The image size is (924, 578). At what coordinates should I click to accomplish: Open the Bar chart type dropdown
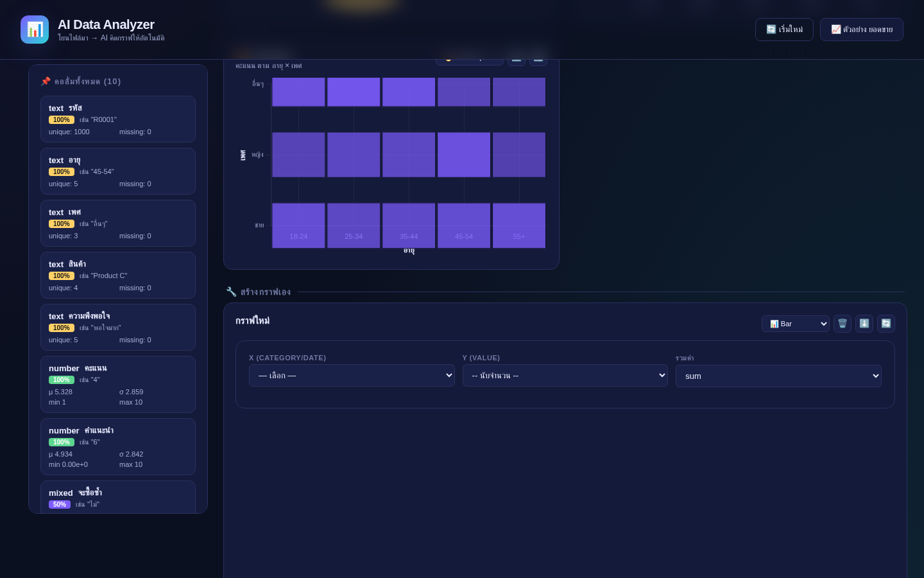pyautogui.click(x=796, y=324)
